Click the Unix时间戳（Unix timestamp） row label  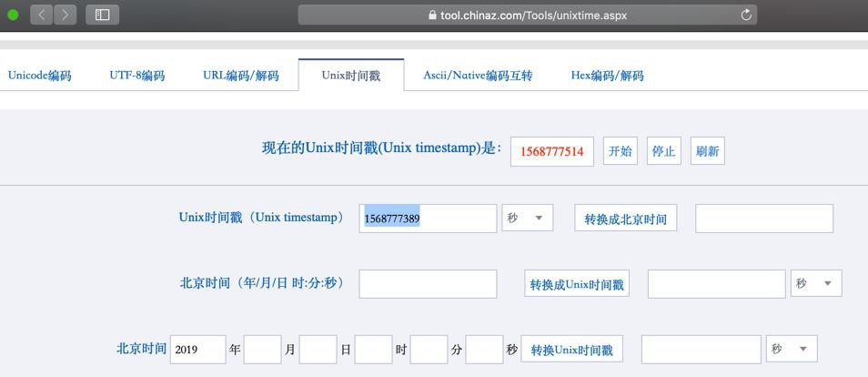tap(261, 218)
